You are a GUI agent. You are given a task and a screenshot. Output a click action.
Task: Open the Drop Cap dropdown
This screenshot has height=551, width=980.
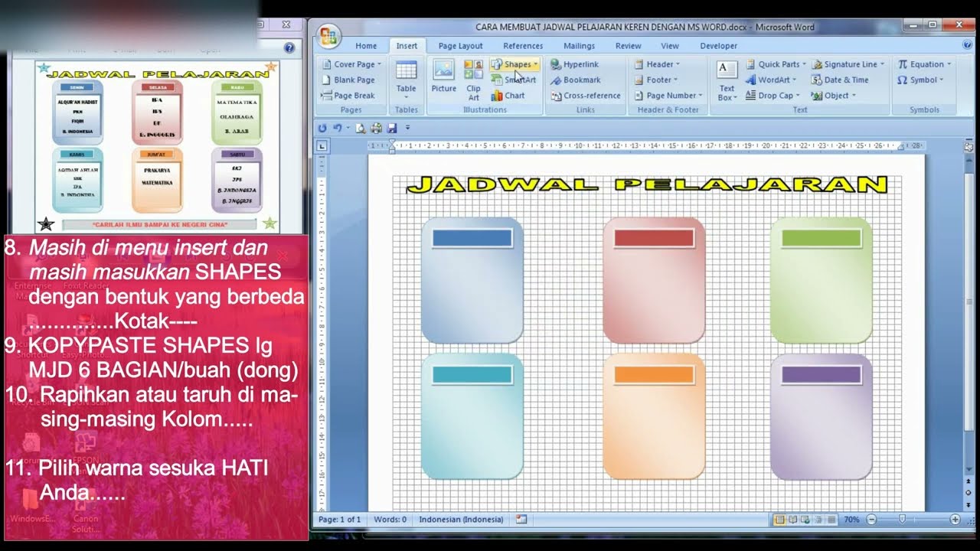(773, 96)
